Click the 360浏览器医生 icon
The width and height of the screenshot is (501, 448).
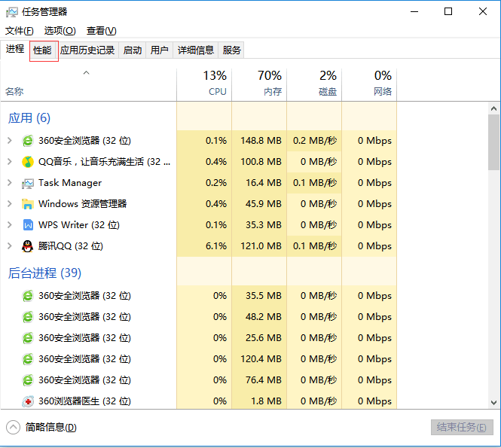[x=28, y=401]
